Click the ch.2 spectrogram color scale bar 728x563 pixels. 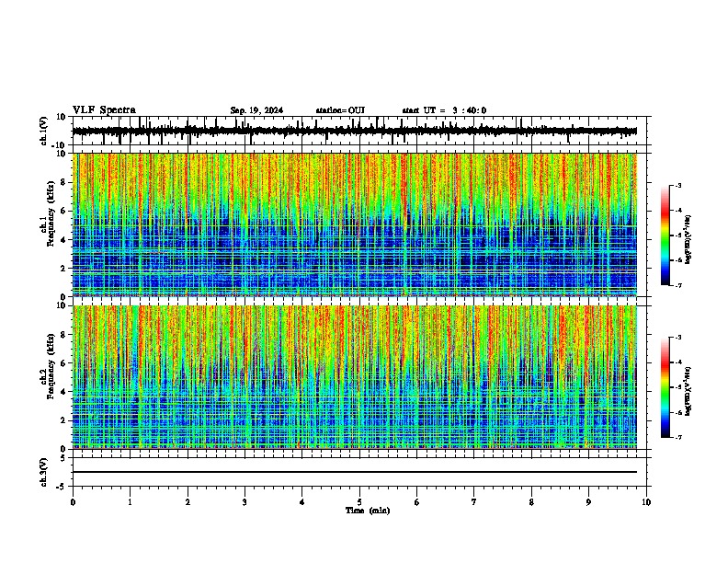[665, 387]
